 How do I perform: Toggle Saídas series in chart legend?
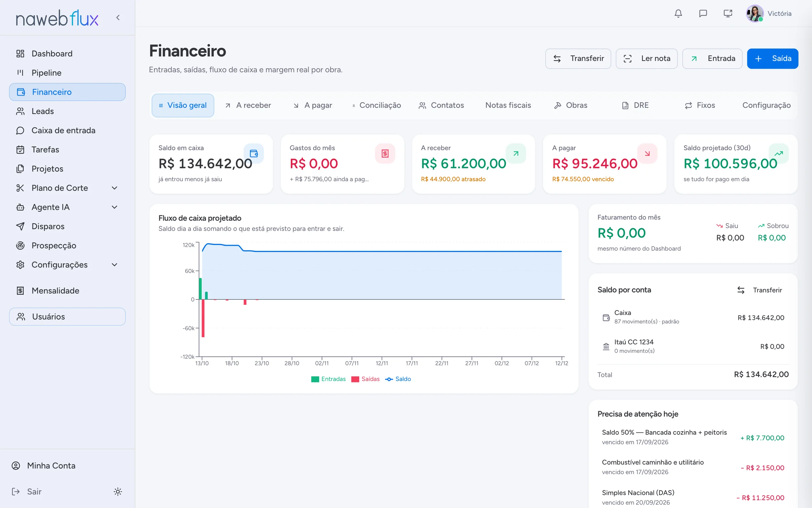point(365,379)
